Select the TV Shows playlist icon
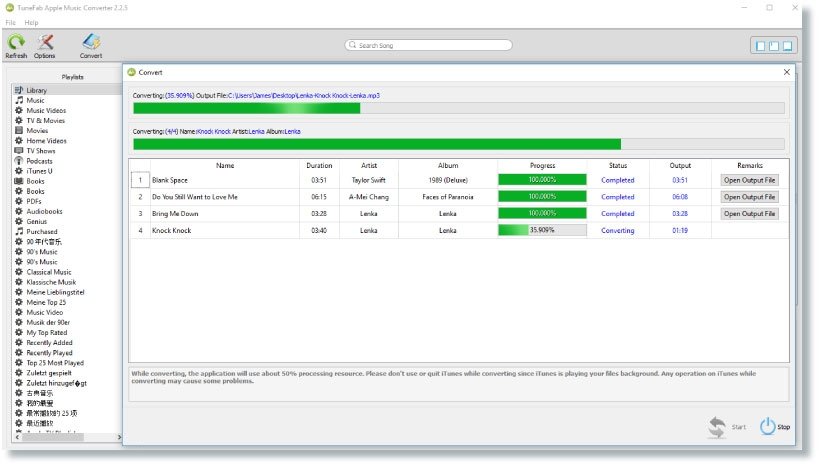 (x=19, y=151)
